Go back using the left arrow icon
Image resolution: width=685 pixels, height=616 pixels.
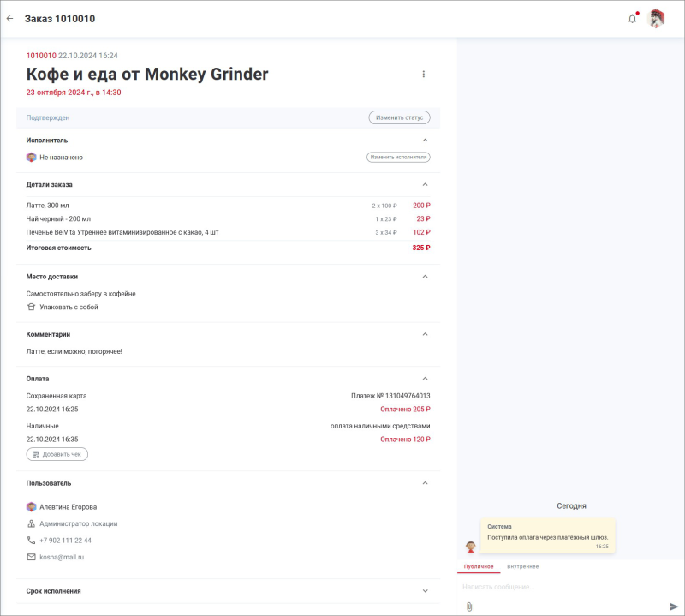coord(9,18)
